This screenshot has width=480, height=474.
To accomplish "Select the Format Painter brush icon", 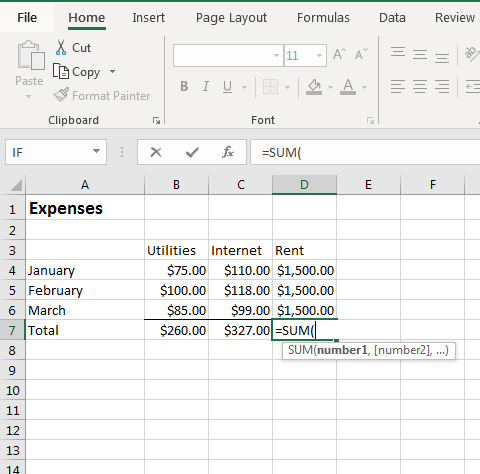I will point(61,95).
